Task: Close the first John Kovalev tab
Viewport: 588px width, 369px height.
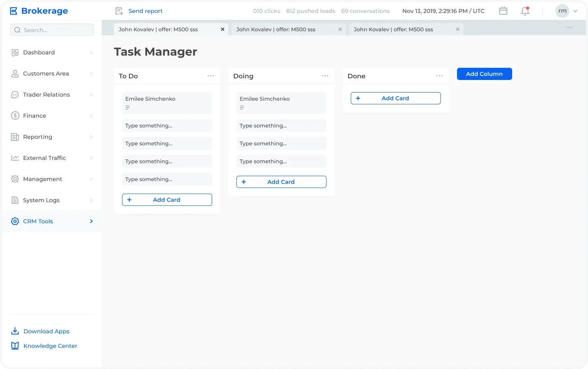Action: click(x=223, y=29)
